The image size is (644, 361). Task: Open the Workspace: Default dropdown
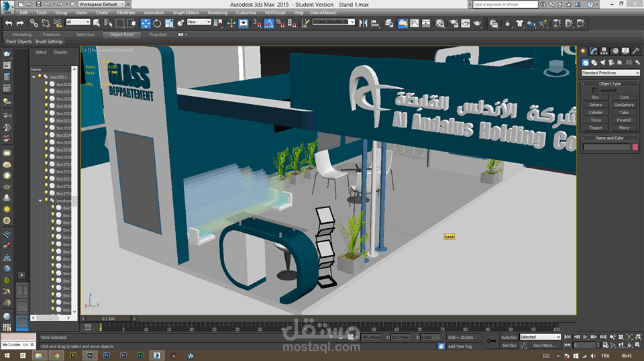102,4
